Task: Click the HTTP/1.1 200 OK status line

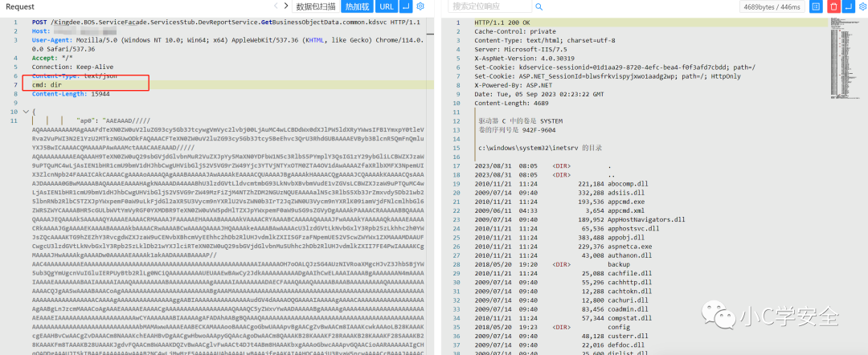Action: point(502,22)
